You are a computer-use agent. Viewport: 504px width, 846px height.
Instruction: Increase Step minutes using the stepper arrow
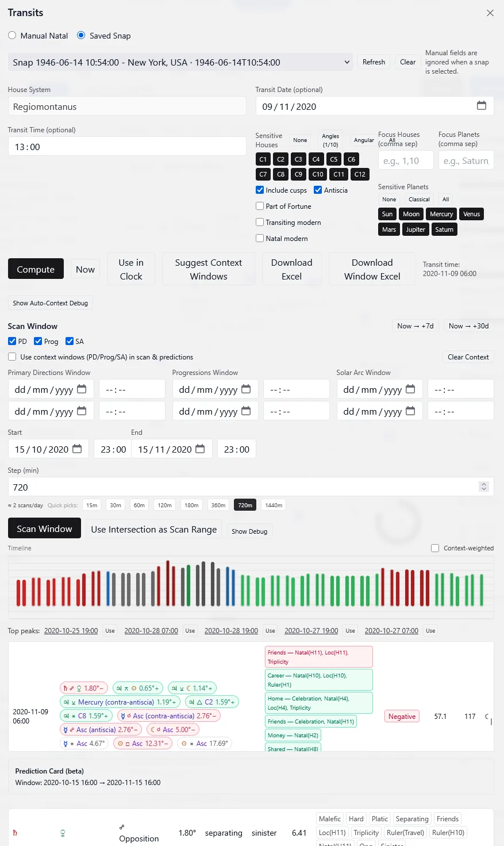pos(483,484)
